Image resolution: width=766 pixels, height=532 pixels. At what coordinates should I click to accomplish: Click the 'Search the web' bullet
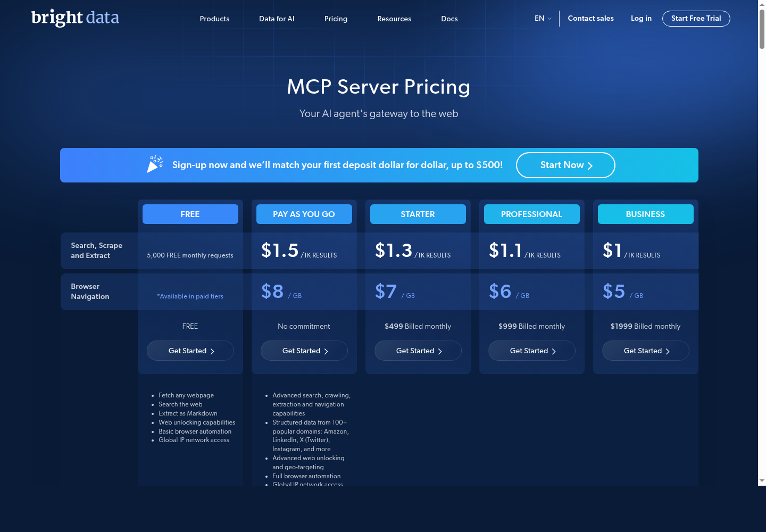click(180, 404)
